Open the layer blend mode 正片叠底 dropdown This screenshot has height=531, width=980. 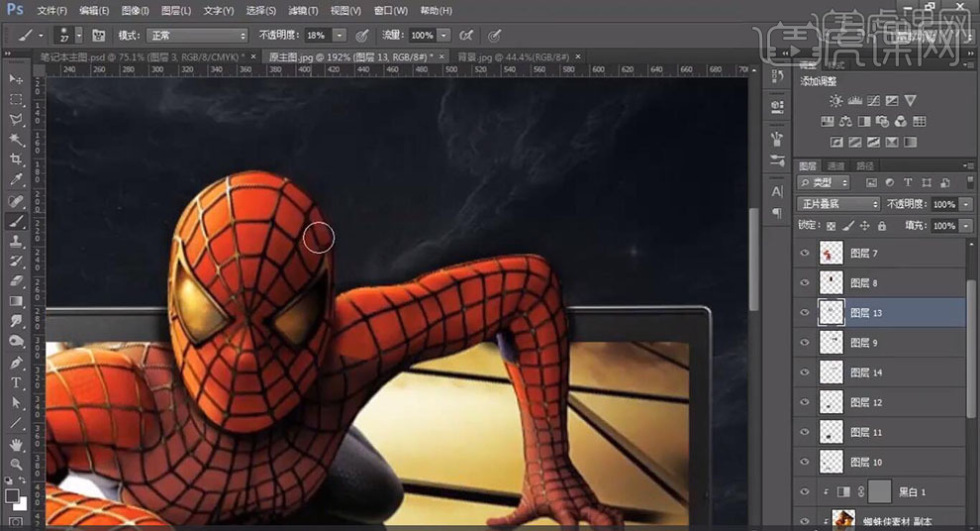point(839,204)
